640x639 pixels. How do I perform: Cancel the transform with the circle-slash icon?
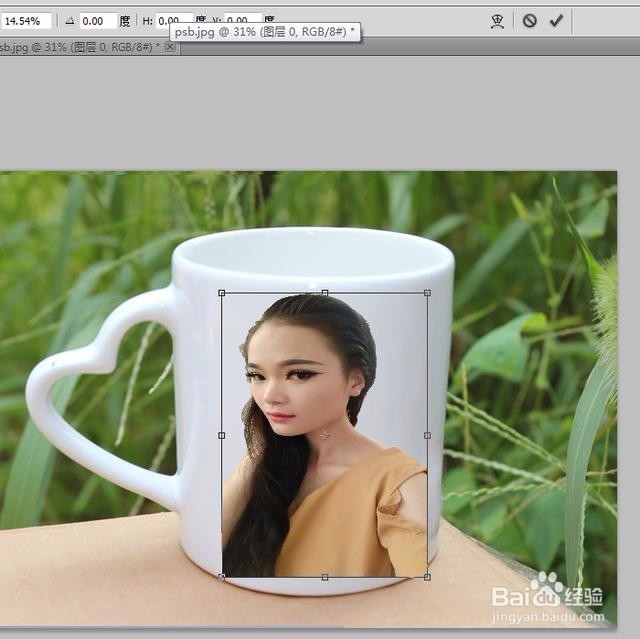coord(529,20)
